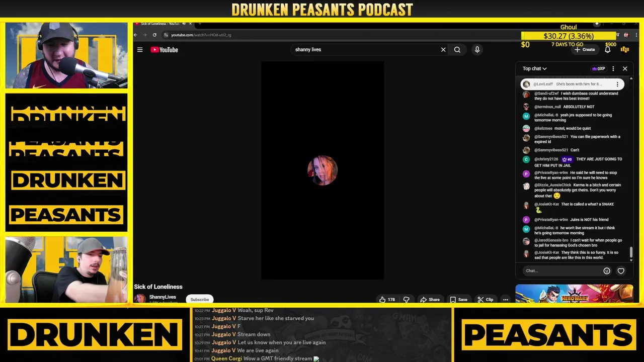Click @Dizzie_AussieChick's avatar in chat

point(526,186)
